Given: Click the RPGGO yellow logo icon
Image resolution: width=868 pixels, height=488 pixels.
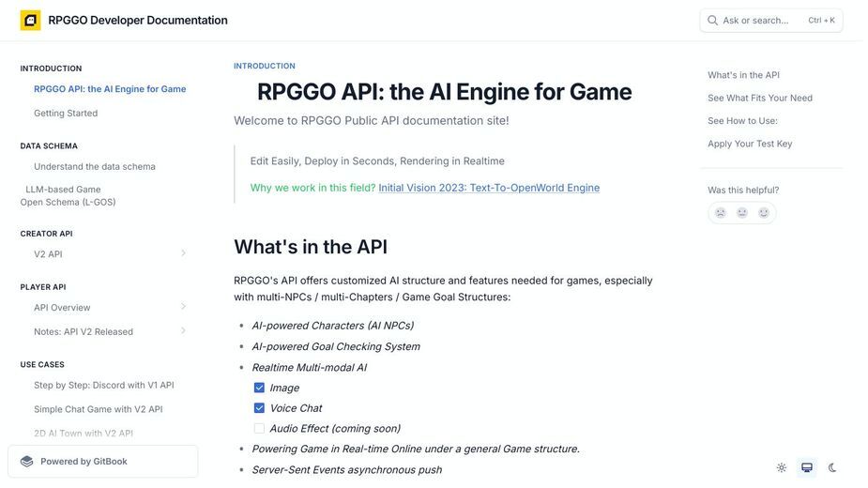Looking at the screenshot, I should click(30, 21).
